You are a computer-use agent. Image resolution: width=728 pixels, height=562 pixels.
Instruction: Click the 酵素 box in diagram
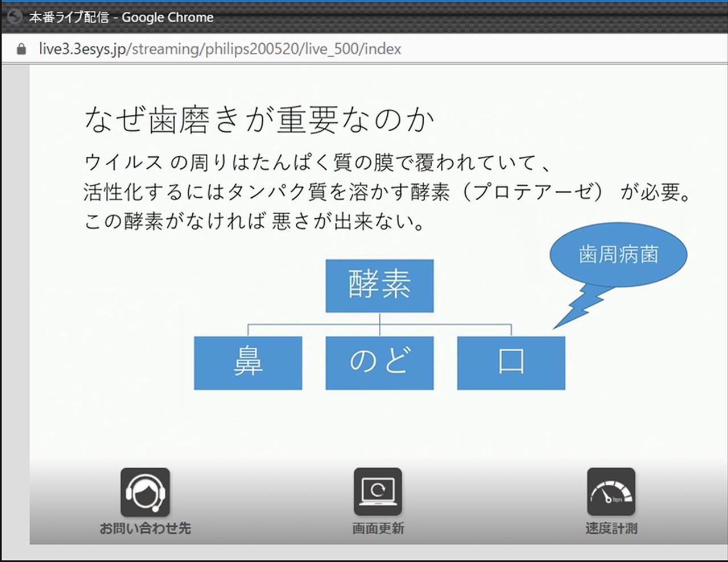tap(379, 286)
